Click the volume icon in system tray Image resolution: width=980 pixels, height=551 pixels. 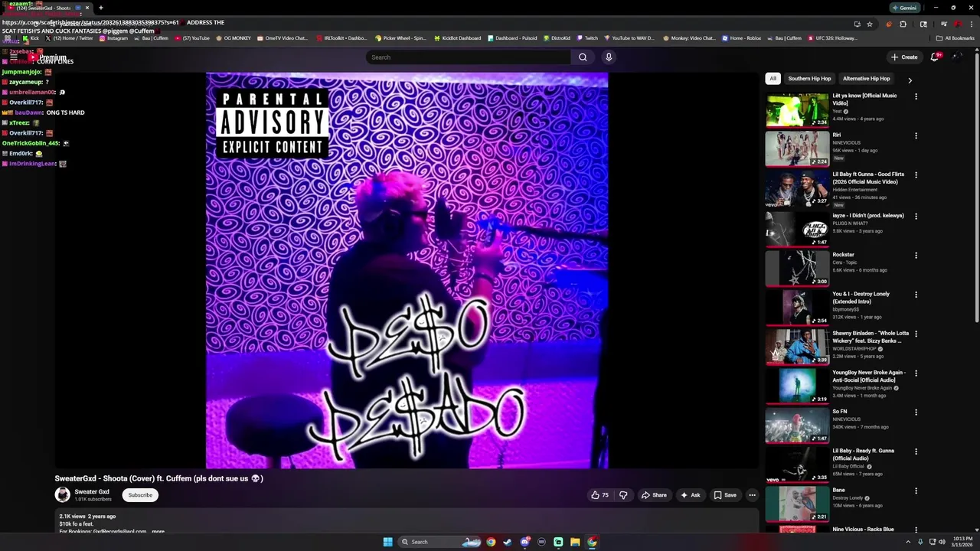coord(942,542)
